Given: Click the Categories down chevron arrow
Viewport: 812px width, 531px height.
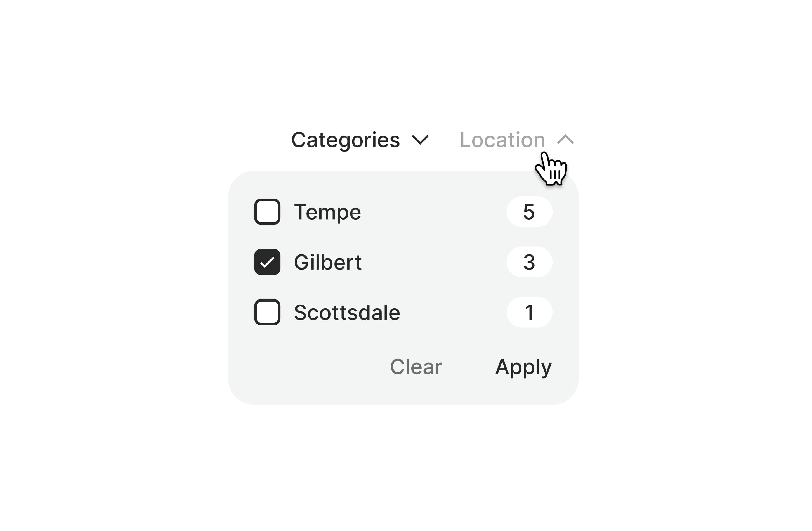Looking at the screenshot, I should (x=420, y=140).
